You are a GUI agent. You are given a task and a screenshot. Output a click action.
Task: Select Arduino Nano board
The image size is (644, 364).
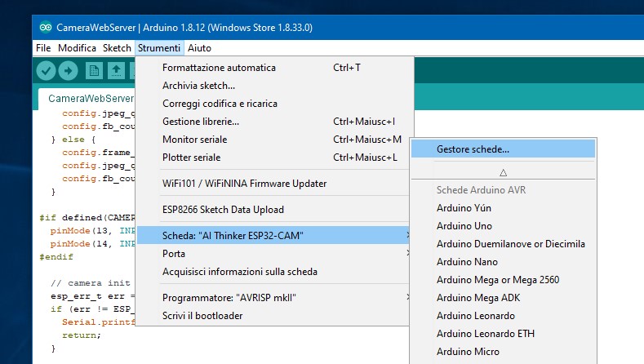[x=503, y=262]
